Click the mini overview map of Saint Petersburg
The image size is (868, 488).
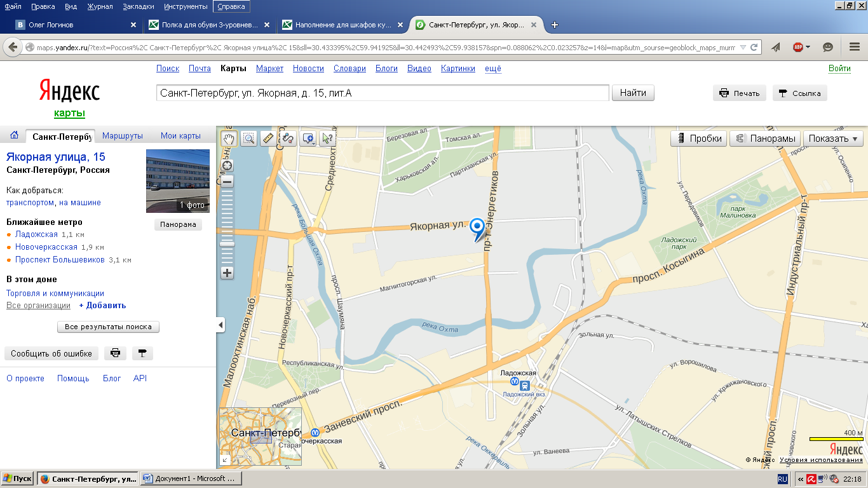point(261,437)
